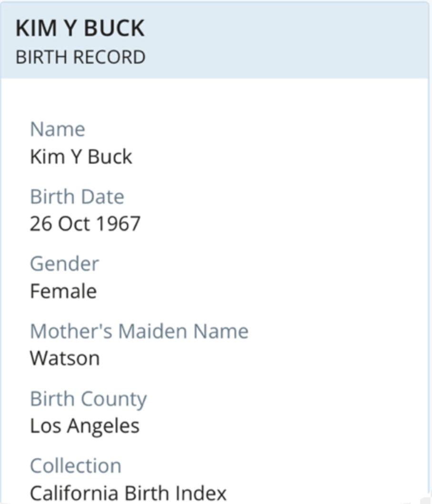Select the Watson maiden name value

(x=65, y=359)
